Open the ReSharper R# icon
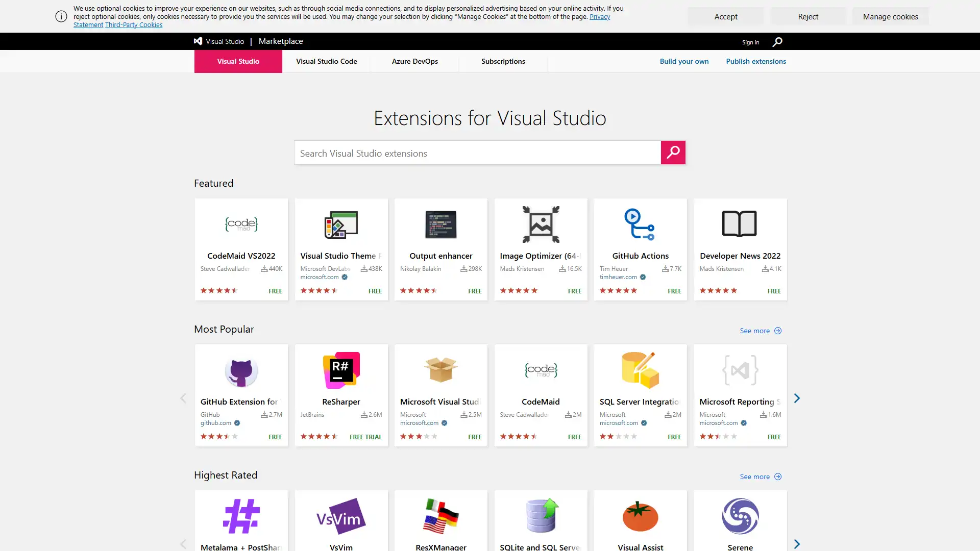This screenshot has width=980, height=551. click(341, 370)
